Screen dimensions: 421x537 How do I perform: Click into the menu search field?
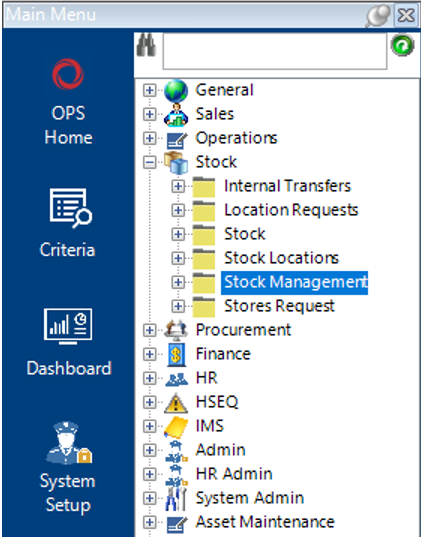pos(275,51)
